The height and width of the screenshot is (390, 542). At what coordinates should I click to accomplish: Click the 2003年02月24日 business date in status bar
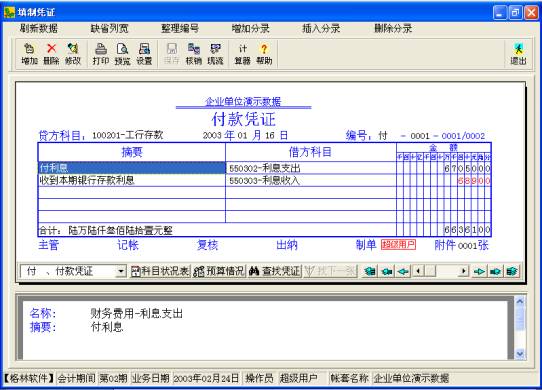206,378
